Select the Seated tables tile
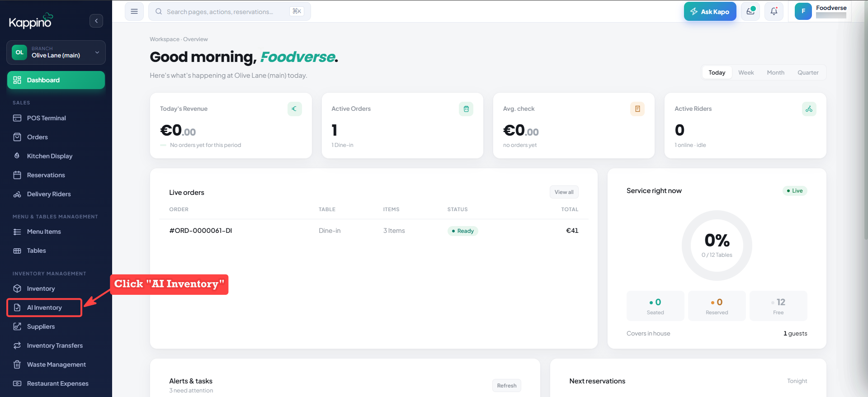The image size is (868, 397). (x=655, y=306)
